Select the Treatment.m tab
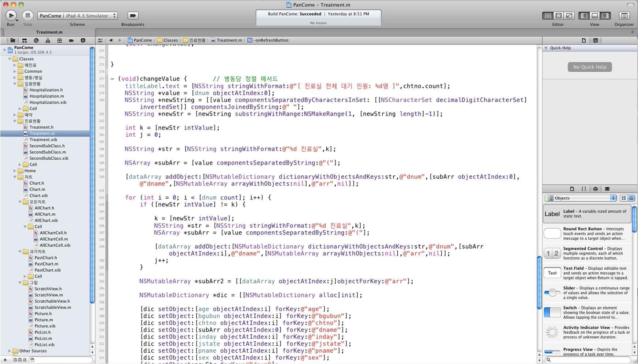638x364 pixels. click(x=49, y=32)
